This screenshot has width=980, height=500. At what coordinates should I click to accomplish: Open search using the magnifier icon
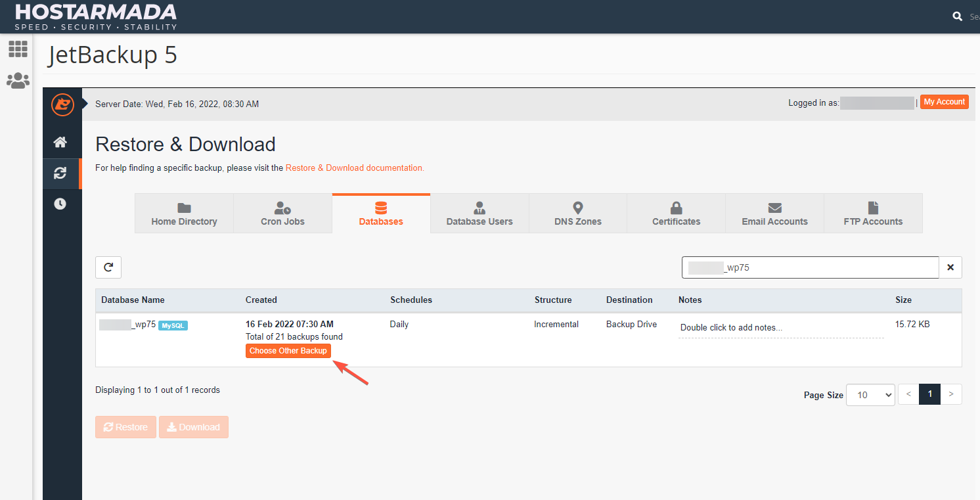tap(957, 16)
